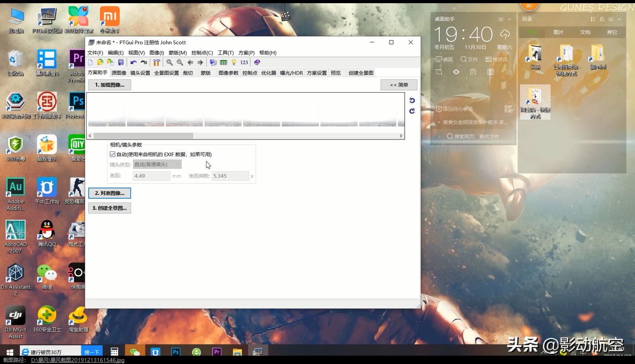Screen dimensions: 635x364
Task: Switch to the 优化器 tab
Action: [269, 73]
